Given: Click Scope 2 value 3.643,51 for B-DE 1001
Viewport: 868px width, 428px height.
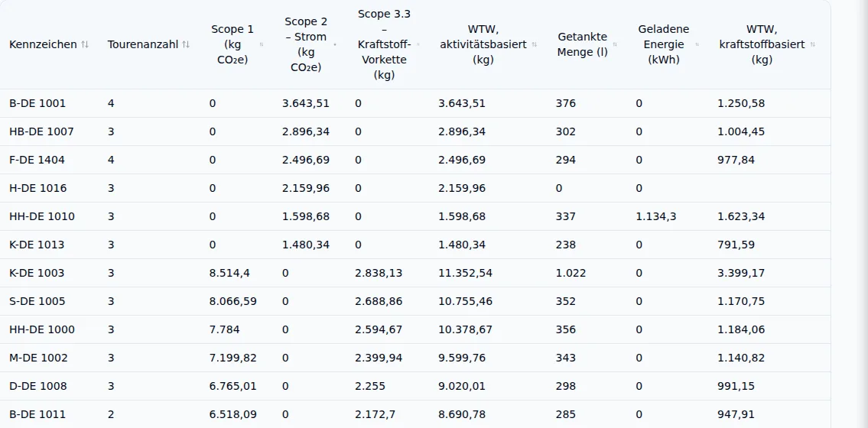Looking at the screenshot, I should (x=306, y=103).
